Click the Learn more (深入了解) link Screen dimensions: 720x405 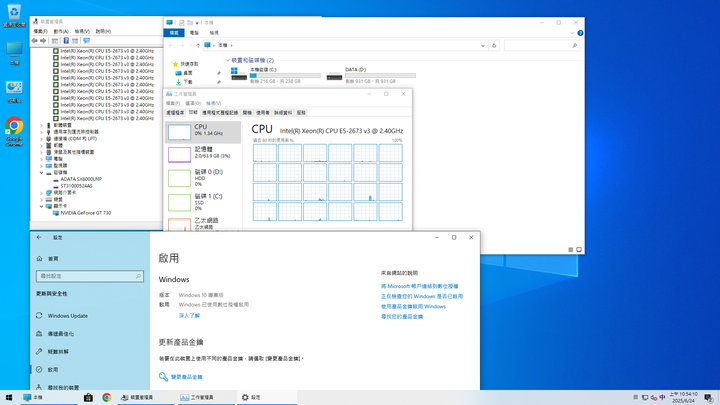189,316
